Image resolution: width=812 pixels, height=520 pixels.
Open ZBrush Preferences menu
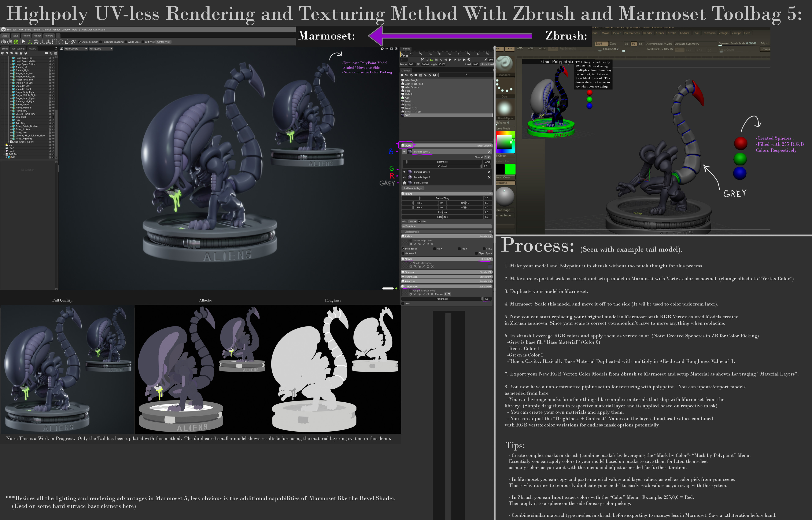tap(631, 33)
